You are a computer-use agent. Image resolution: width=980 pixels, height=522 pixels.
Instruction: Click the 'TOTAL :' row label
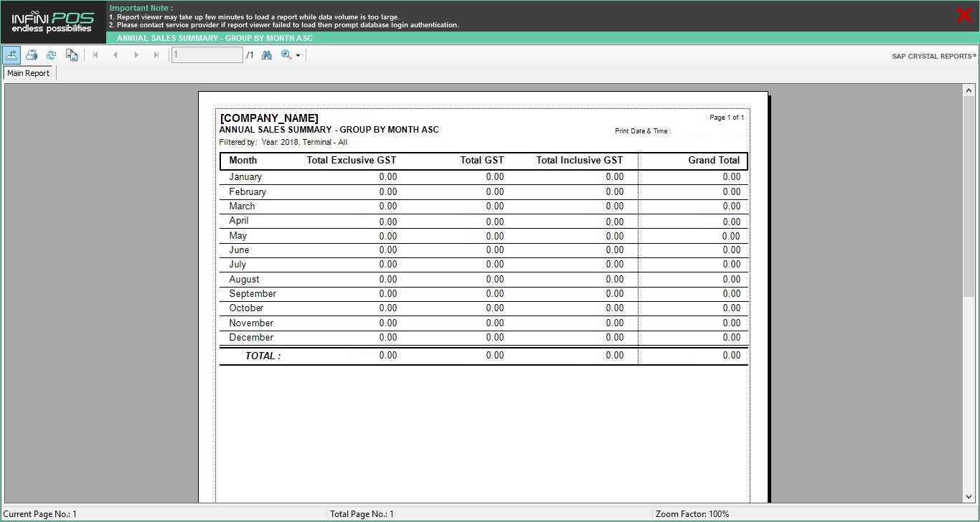(x=263, y=356)
